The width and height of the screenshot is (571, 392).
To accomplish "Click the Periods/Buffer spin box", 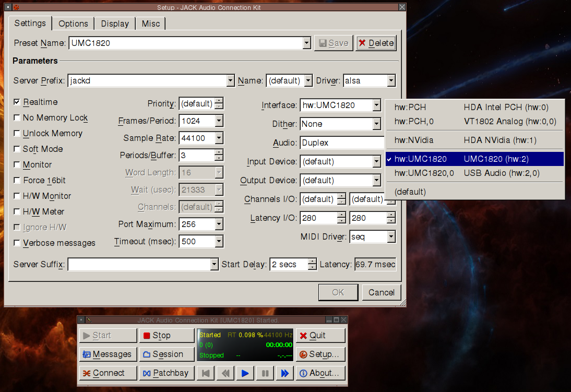I will (201, 155).
